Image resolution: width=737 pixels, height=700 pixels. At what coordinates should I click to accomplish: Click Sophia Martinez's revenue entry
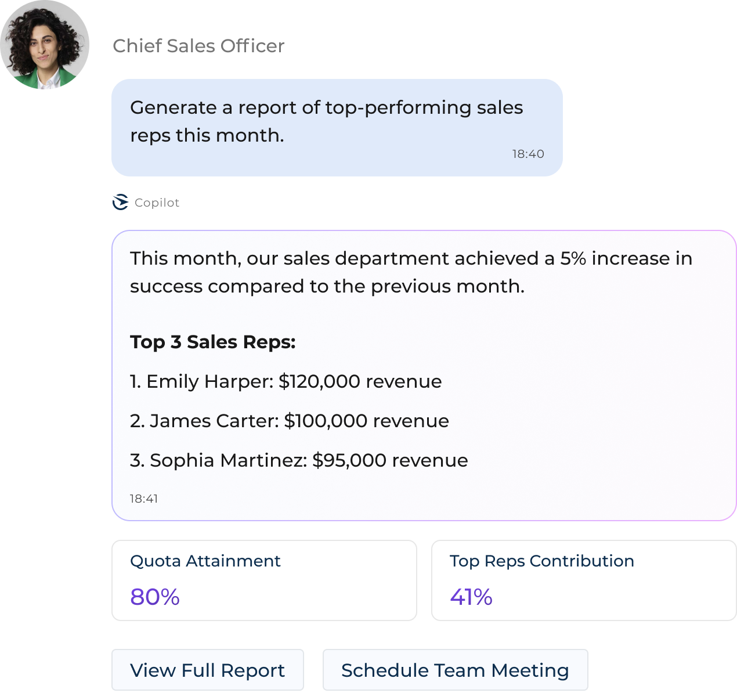pos(299,460)
